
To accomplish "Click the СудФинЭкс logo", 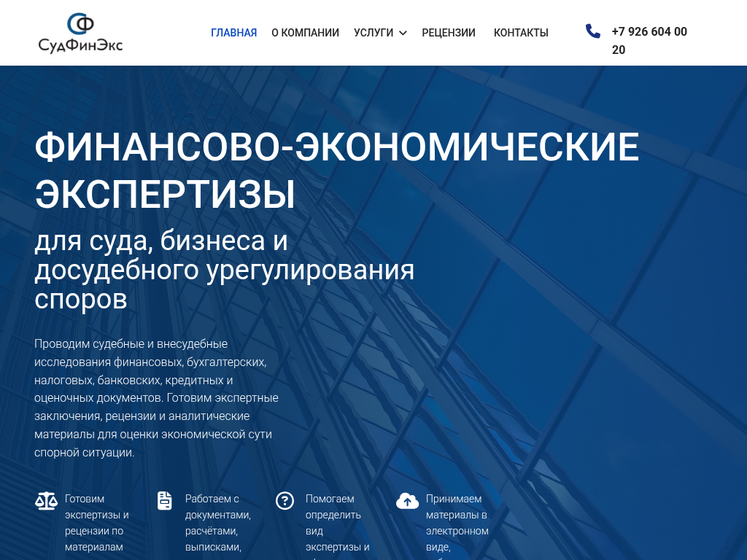I will click(80, 33).
